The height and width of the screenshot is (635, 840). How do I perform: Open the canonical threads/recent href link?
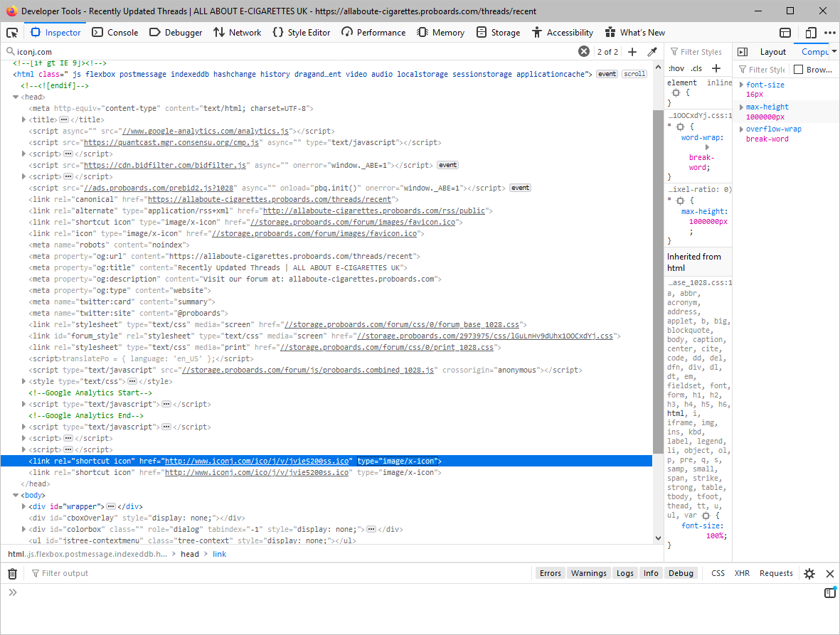(x=270, y=199)
